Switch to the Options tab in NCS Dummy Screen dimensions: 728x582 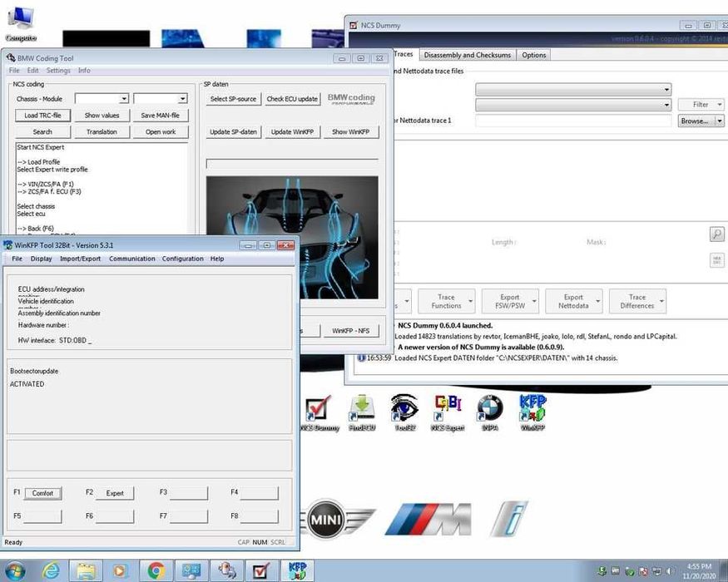(x=533, y=55)
